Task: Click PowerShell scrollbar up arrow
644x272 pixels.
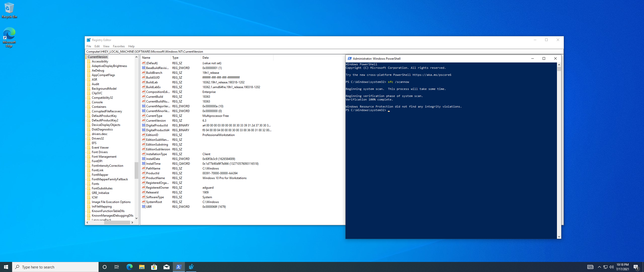Action: 559,65
